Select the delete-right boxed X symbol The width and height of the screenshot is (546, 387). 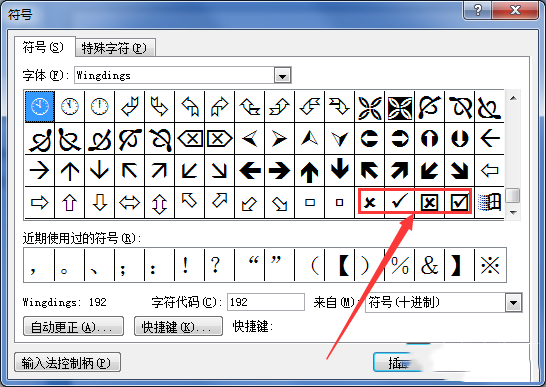[219, 139]
